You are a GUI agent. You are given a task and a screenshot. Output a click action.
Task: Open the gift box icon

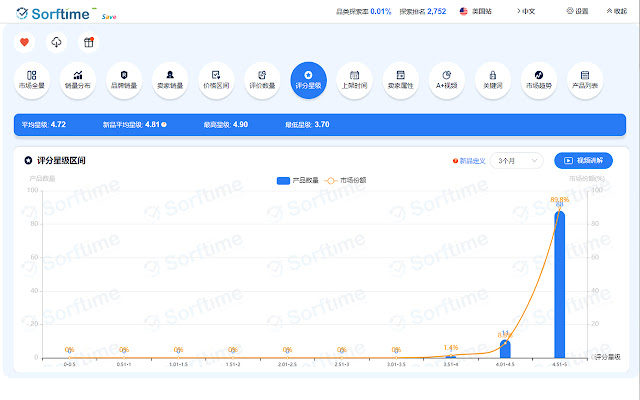88,43
